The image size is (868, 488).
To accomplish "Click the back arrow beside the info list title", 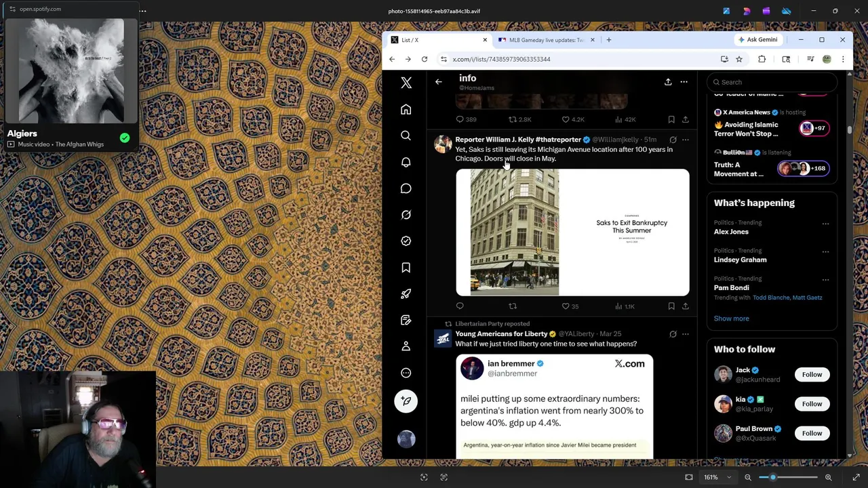I will click(x=438, y=82).
